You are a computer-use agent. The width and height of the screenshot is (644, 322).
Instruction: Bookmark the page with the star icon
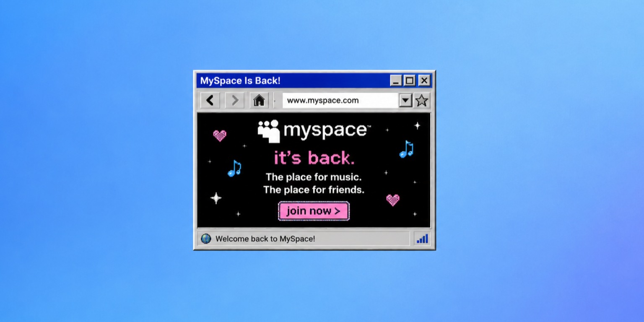421,101
